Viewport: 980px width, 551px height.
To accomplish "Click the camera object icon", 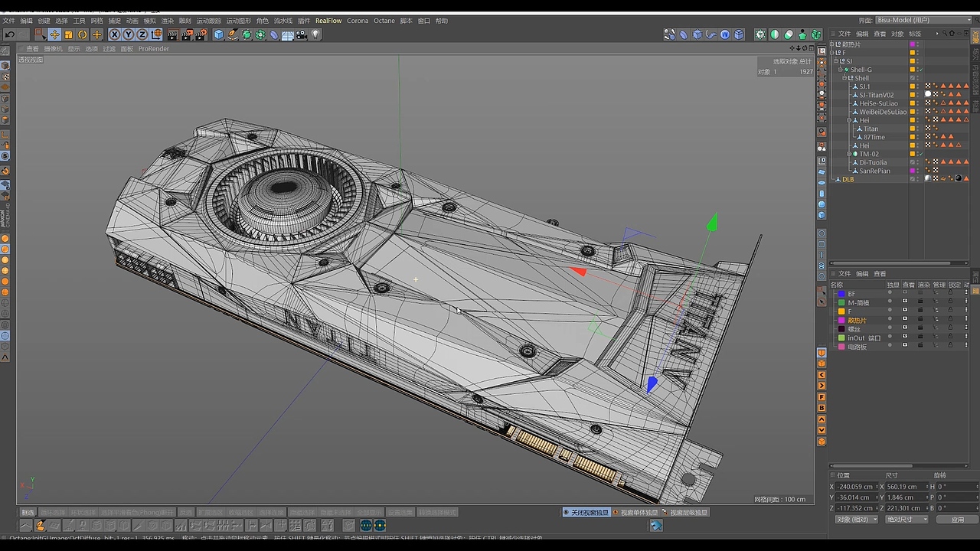I will tap(302, 34).
